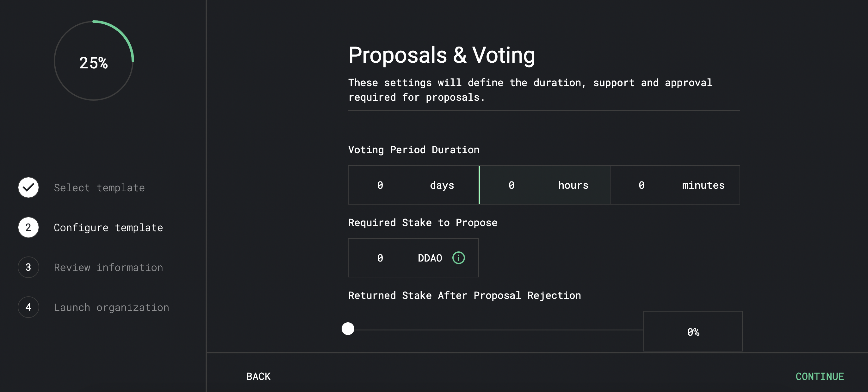Viewport: 868px width, 392px height.
Task: Select the step 2 circle icon
Action: [x=28, y=227]
